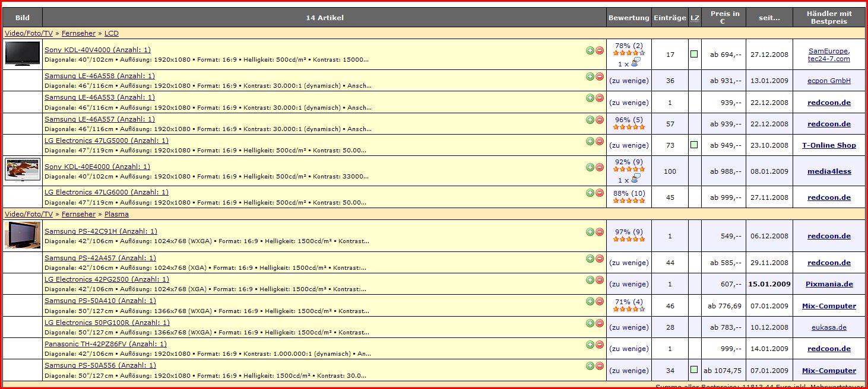This screenshot has width=868, height=389.
Task: Open T-Online Shop dealer link
Action: pos(829,145)
